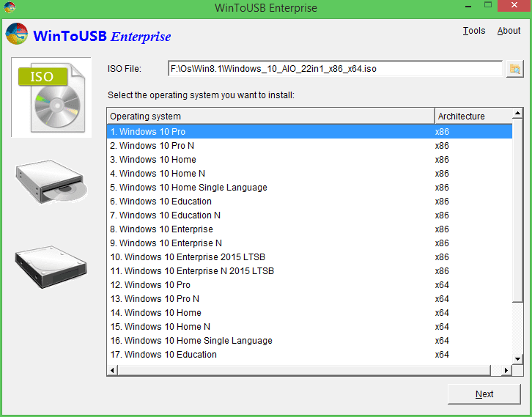Select the hard disk source icon
This screenshot has height=417, width=532.
51,267
